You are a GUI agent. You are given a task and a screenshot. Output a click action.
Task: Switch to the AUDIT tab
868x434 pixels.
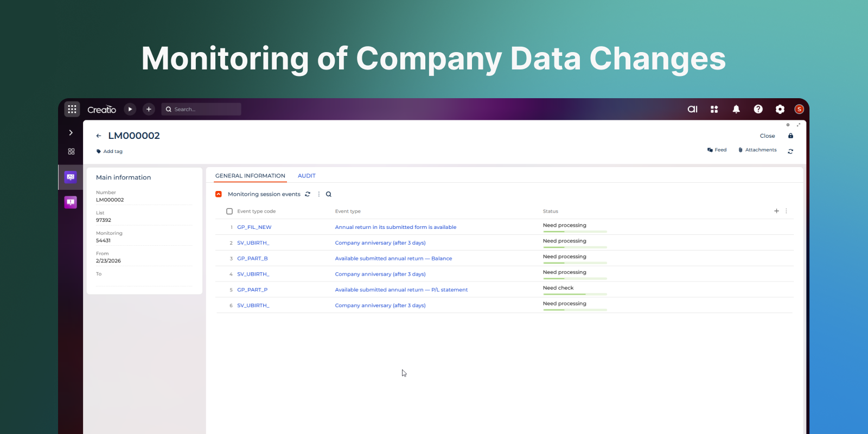click(307, 176)
